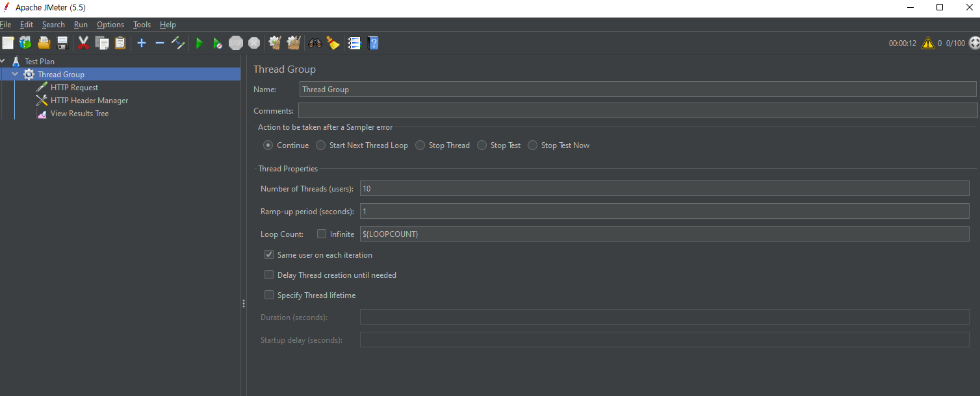Select HTTP Header Manager in the tree

[89, 100]
